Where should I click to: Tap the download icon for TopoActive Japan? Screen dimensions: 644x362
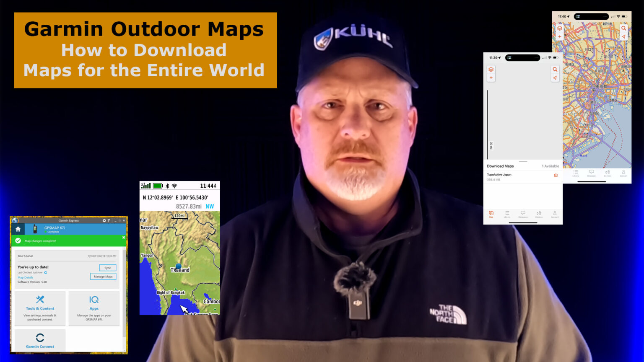[556, 175]
